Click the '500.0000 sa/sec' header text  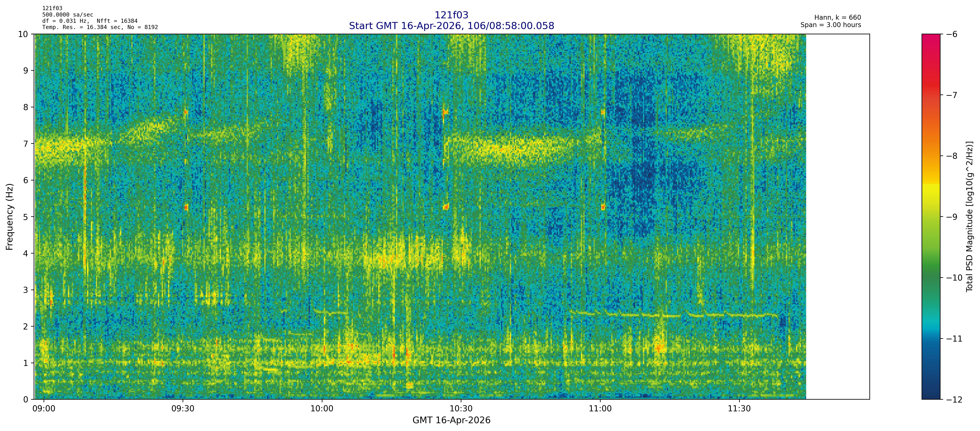coord(67,14)
